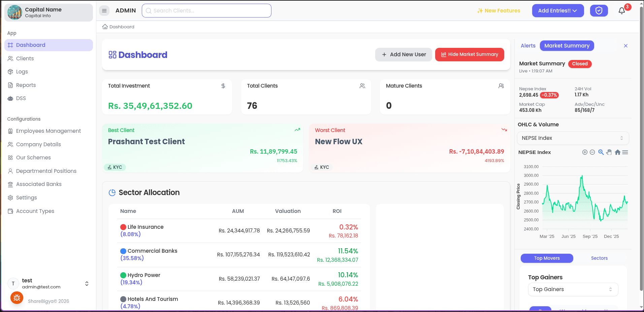This screenshot has height=312, width=644.
Task: Zoom in on the NEPSE Index chart
Action: coord(585,152)
